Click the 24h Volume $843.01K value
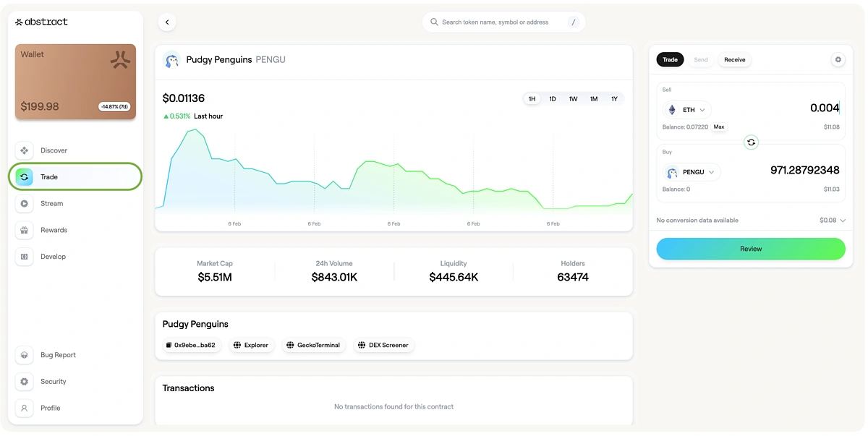 coord(334,277)
